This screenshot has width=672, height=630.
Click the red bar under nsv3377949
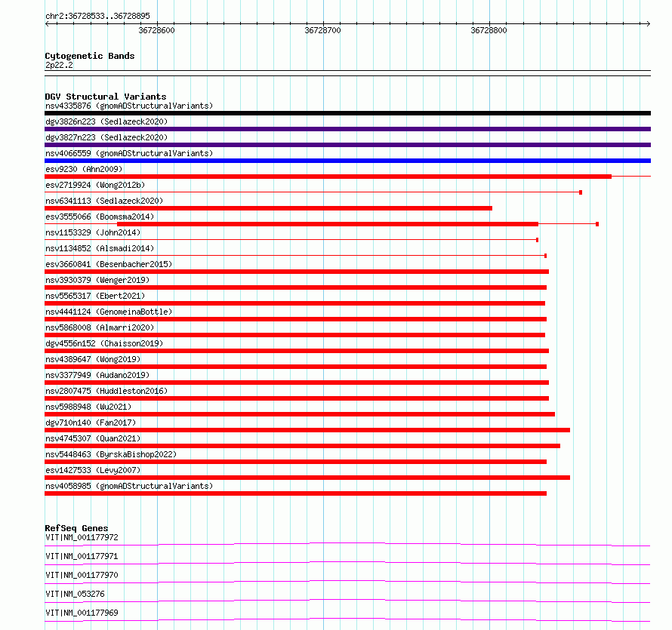point(297,383)
